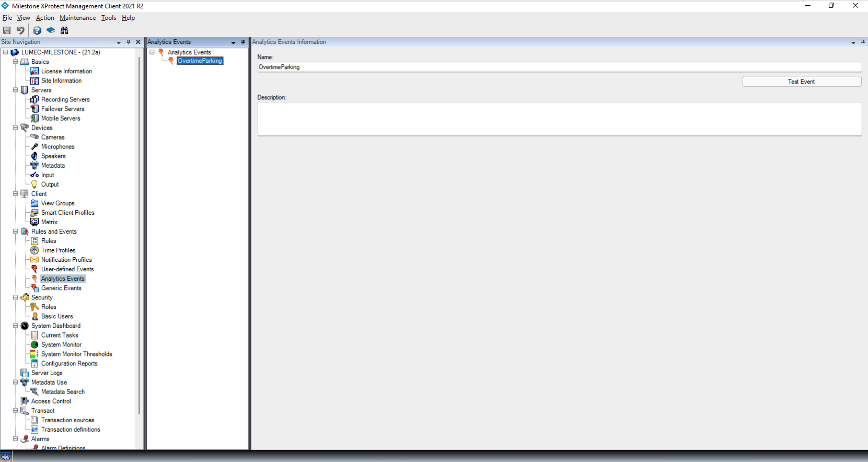Click the User-defined Events flag icon
The height and width of the screenshot is (462, 868).
coord(34,269)
